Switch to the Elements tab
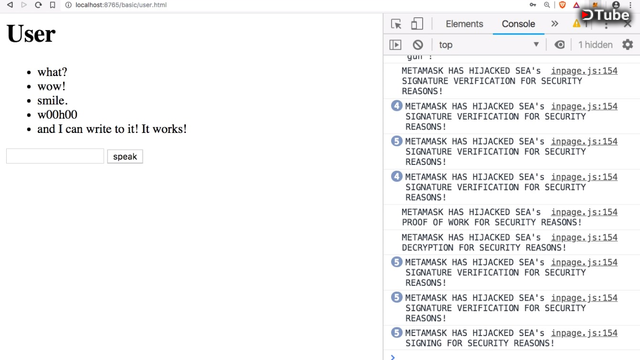Image resolution: width=640 pixels, height=360 pixels. [464, 24]
